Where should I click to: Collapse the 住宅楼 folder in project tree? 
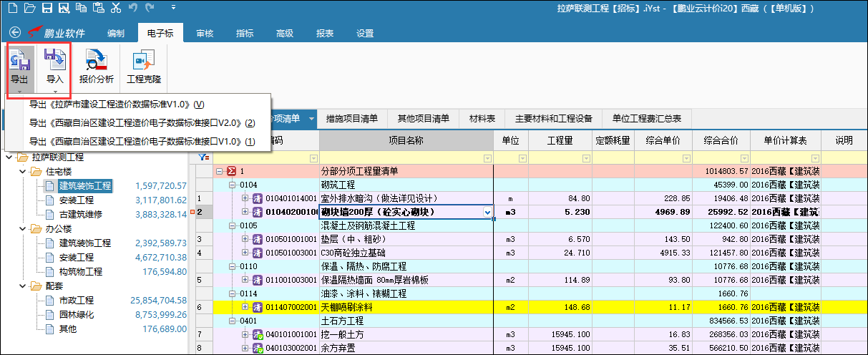tap(23, 172)
